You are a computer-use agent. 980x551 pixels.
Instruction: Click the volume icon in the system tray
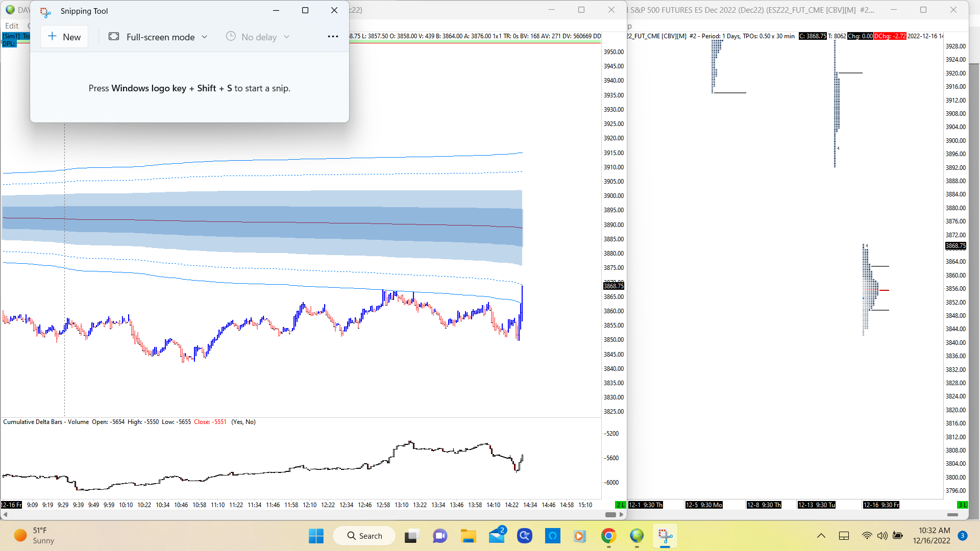pyautogui.click(x=882, y=536)
